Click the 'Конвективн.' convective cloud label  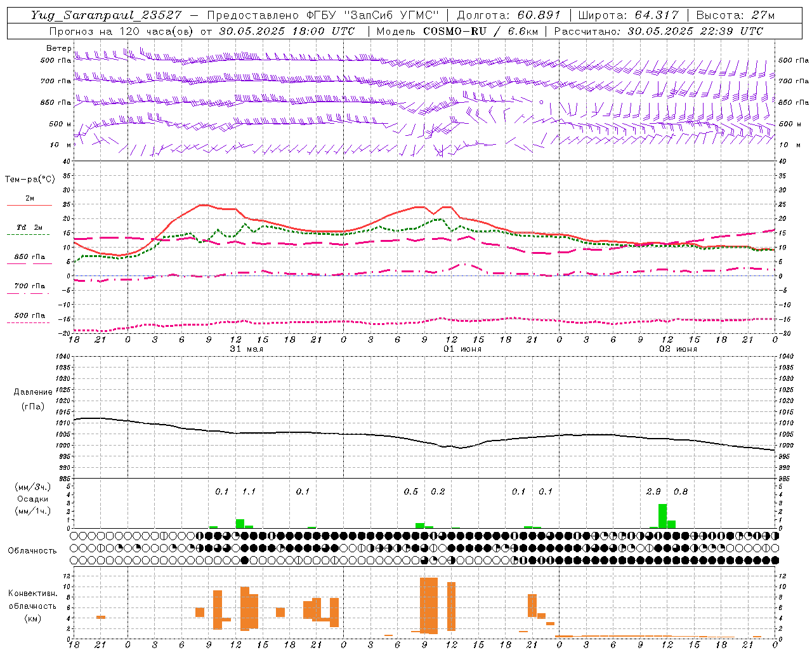pyautogui.click(x=33, y=594)
